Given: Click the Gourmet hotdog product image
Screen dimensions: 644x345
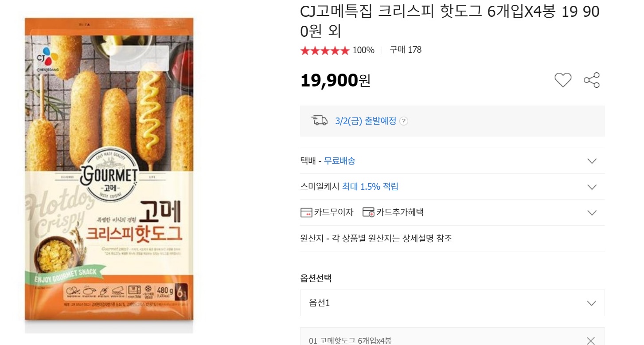Looking at the screenshot, I should [109, 175].
